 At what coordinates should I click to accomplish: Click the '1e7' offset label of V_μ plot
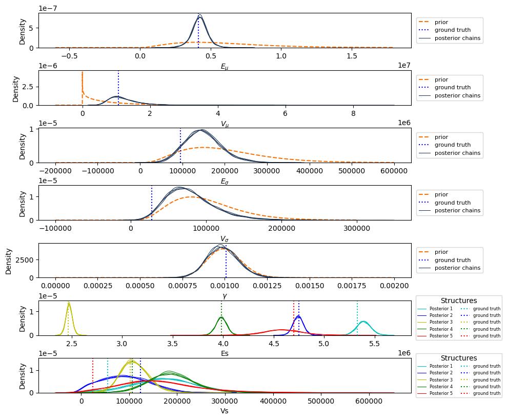coord(404,65)
